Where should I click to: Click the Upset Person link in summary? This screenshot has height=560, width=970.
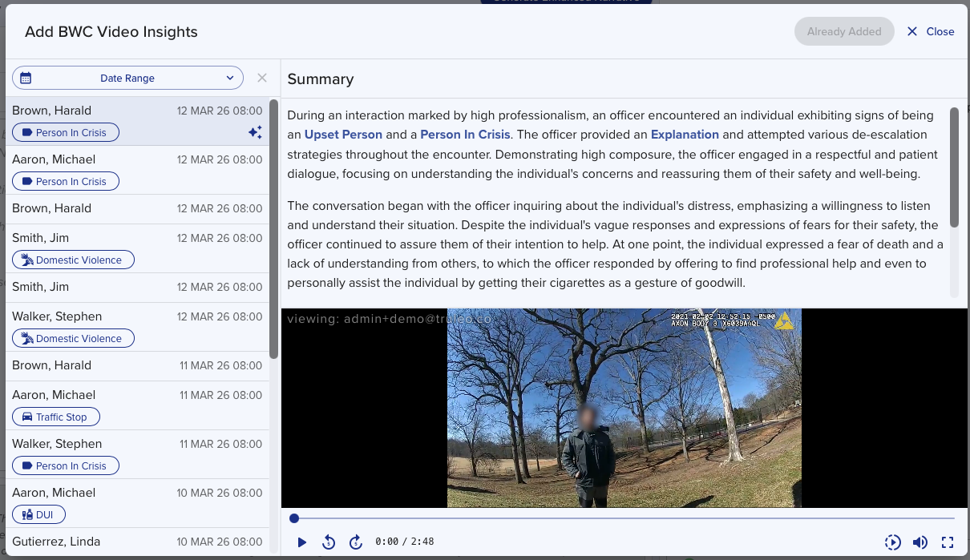click(343, 135)
